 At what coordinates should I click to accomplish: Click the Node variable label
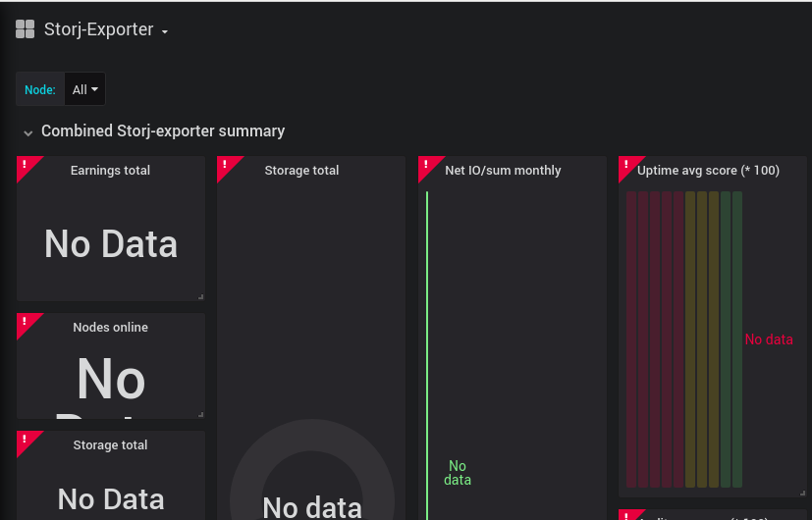(x=40, y=89)
